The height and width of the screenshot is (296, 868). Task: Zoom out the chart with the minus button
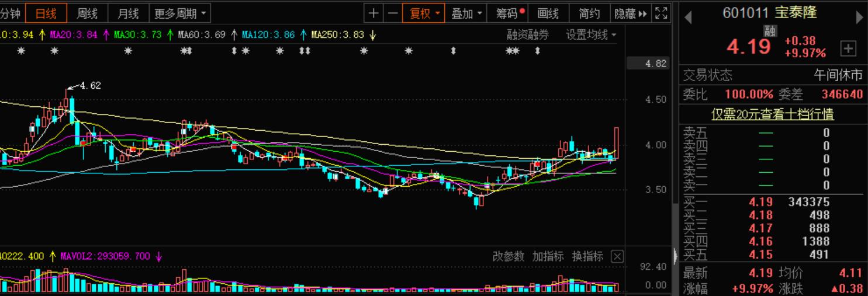[393, 13]
